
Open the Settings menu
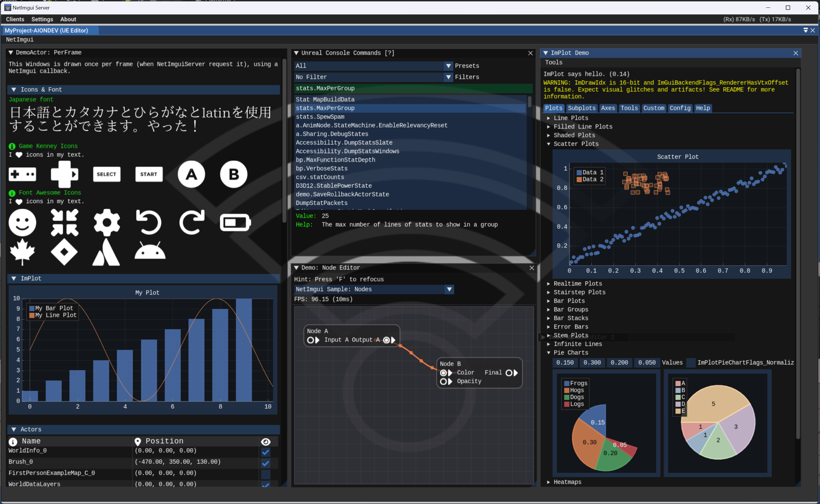(42, 19)
